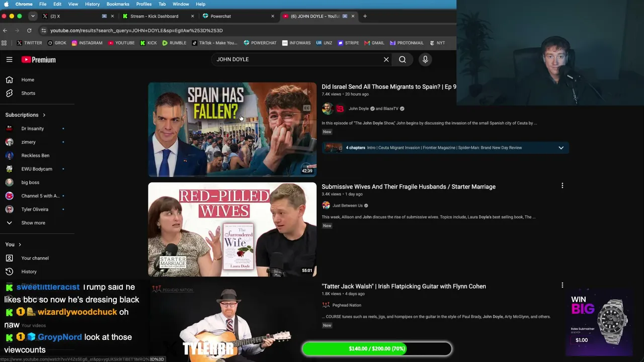
Task: Open the STRIPE bookmark
Action: [348, 43]
